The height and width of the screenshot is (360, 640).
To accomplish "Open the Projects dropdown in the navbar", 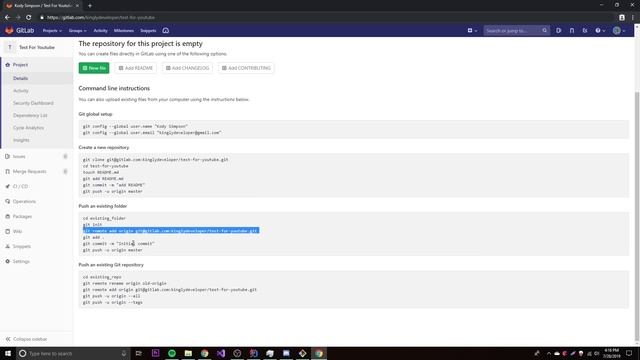I will 52,31.
